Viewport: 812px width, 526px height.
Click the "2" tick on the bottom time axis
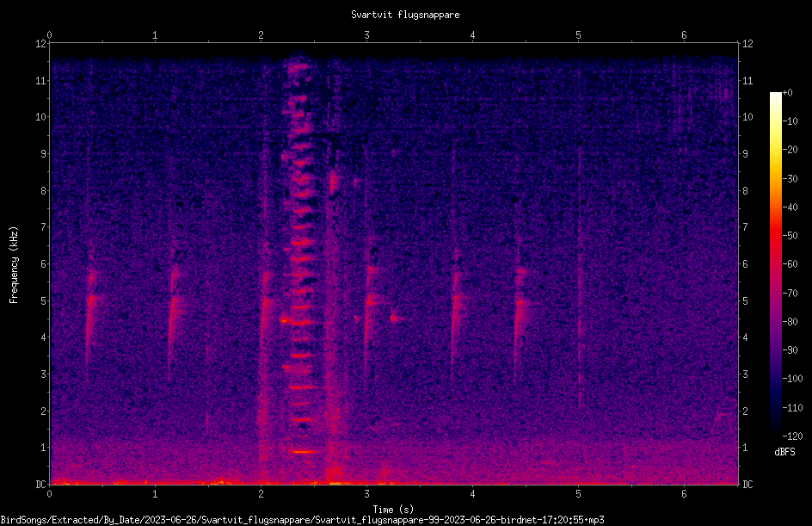pyautogui.click(x=261, y=494)
